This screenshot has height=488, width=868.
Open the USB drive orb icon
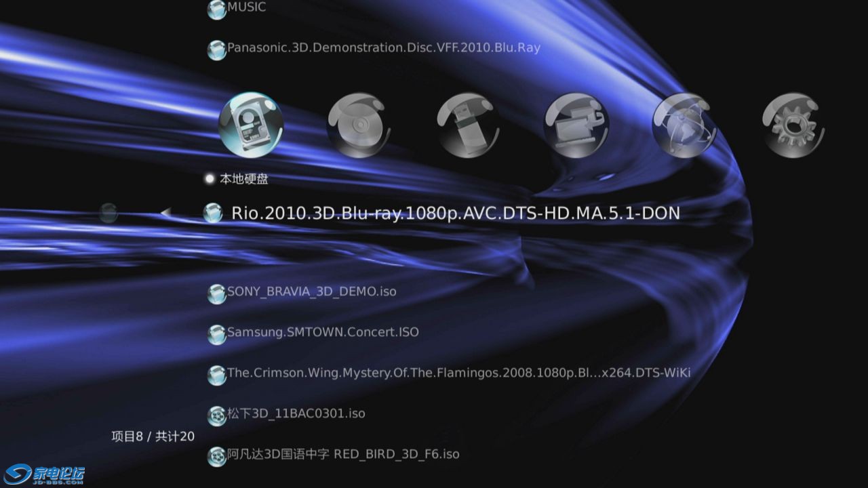pos(469,125)
